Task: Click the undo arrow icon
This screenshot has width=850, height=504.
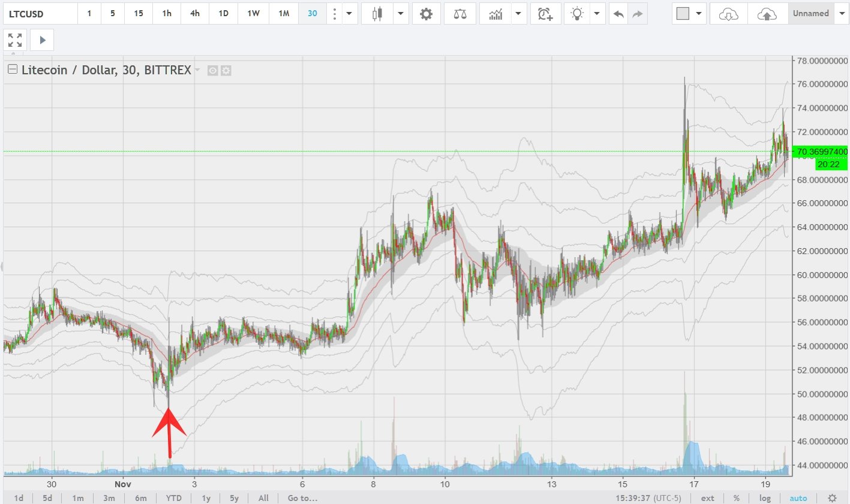Action: 618,13
